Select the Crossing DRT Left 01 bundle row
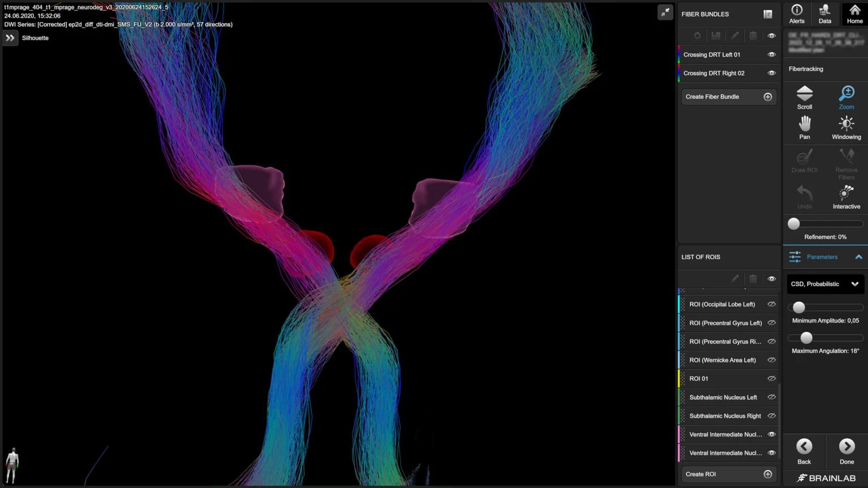Viewport: 868px width, 488px height. coord(729,55)
